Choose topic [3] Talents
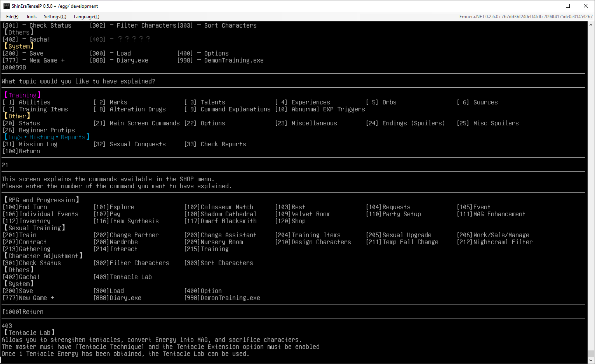This screenshot has height=364, width=595. click(x=205, y=102)
